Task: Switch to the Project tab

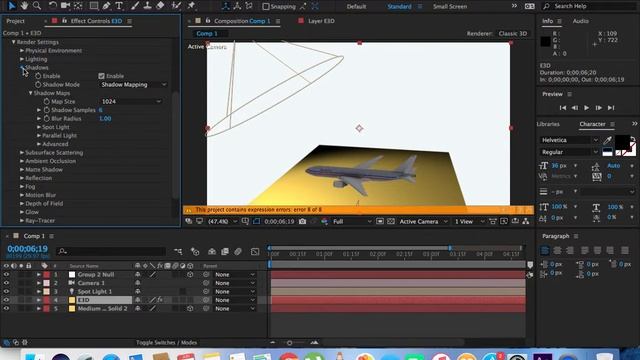Action: pos(16,21)
